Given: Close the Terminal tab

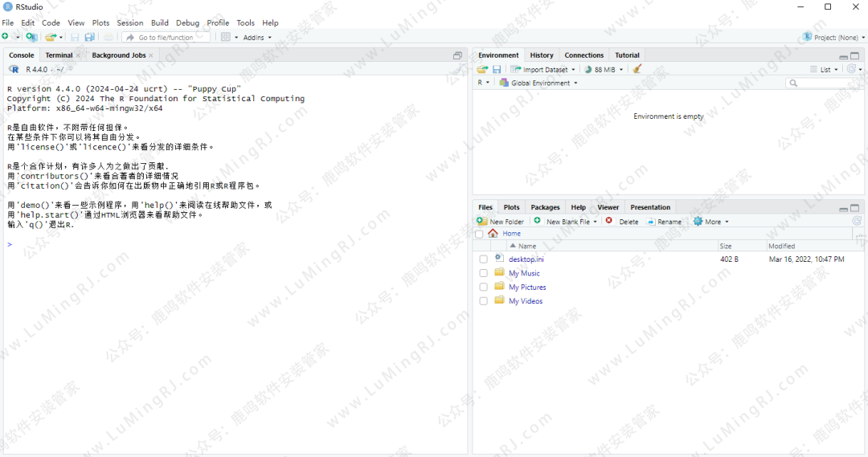Looking at the screenshot, I should point(78,55).
